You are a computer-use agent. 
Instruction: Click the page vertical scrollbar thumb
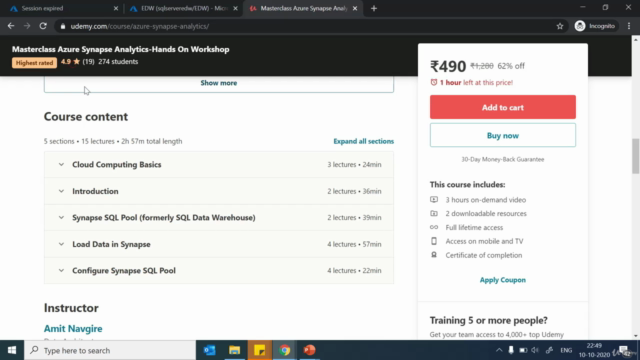(636, 156)
